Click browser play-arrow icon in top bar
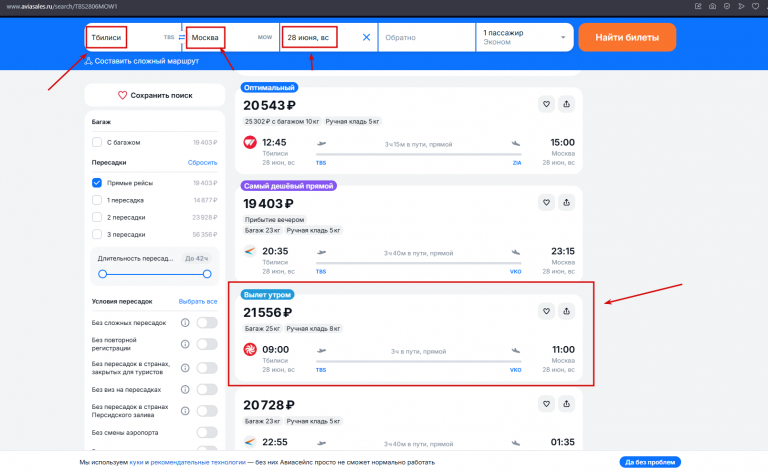This screenshot has width=768, height=472. click(x=742, y=6)
